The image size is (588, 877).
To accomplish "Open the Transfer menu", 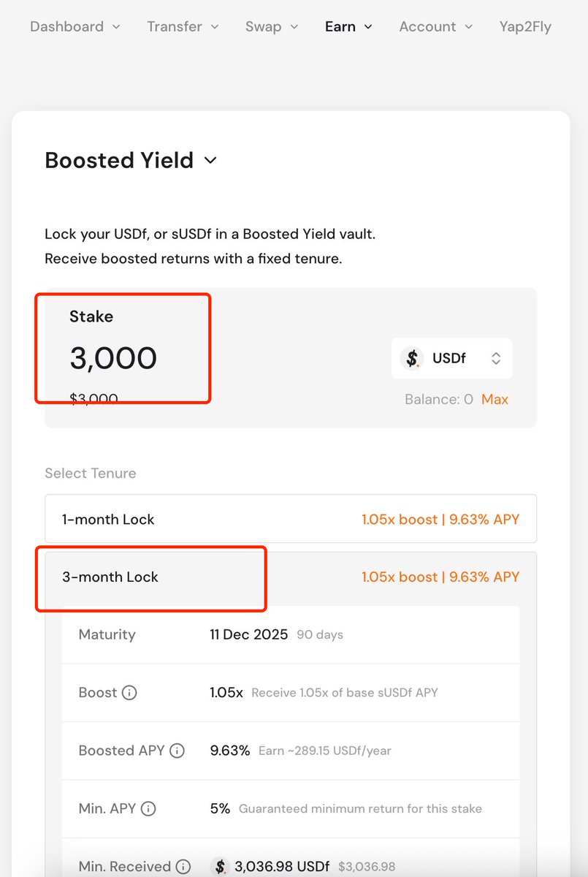I will coord(183,27).
